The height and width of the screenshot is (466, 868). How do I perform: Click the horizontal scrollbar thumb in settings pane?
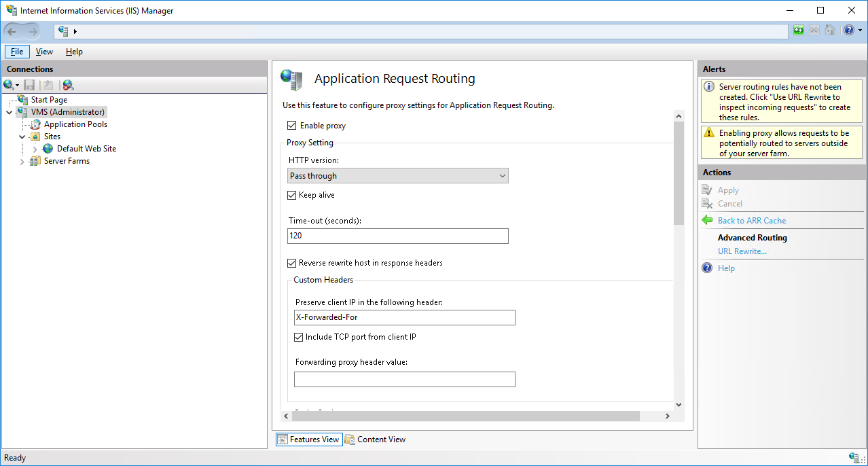(x=466, y=416)
